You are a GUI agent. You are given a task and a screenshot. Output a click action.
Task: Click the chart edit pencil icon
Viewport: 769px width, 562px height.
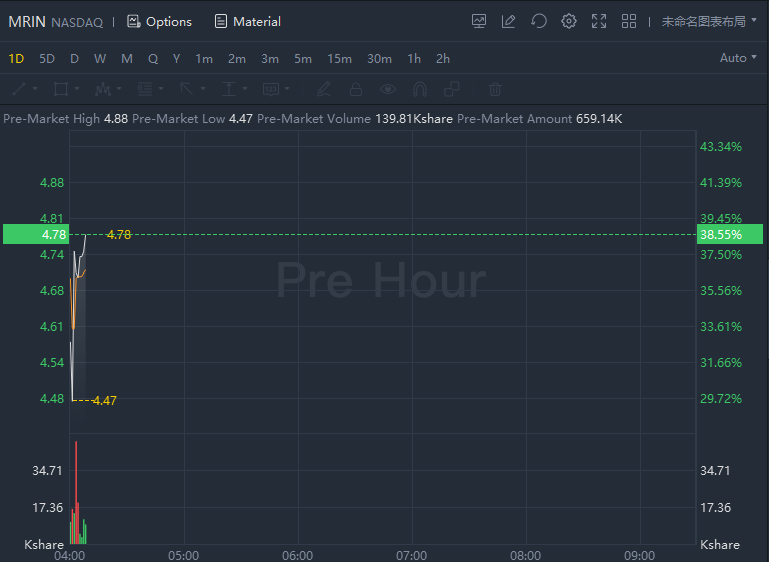(x=509, y=21)
